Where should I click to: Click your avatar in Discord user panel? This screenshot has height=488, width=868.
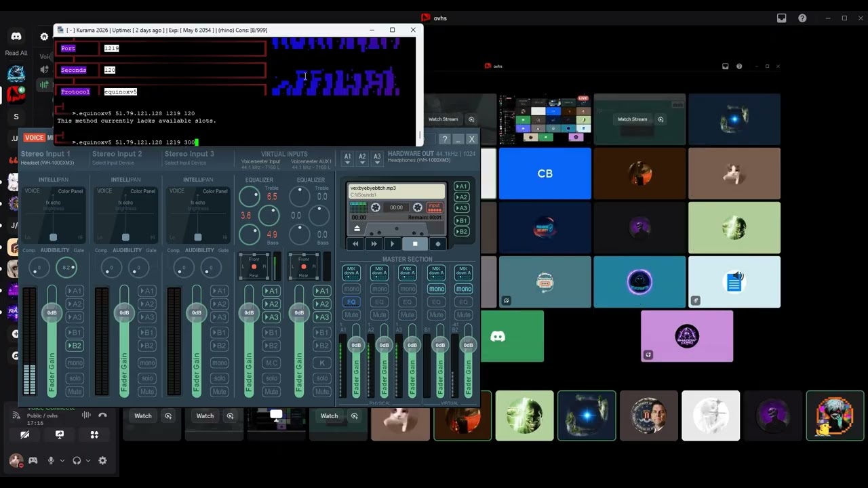click(x=16, y=461)
